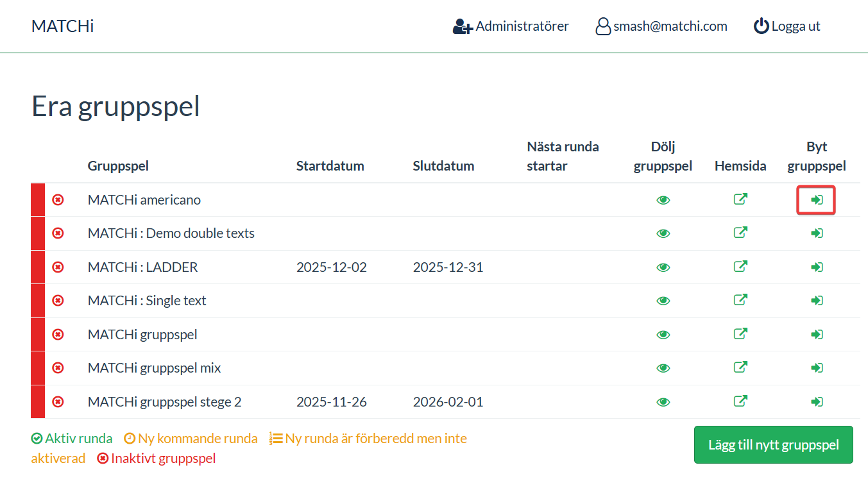Click Logga ut to sign out
Image resolution: width=868 pixels, height=488 pixels.
click(787, 26)
